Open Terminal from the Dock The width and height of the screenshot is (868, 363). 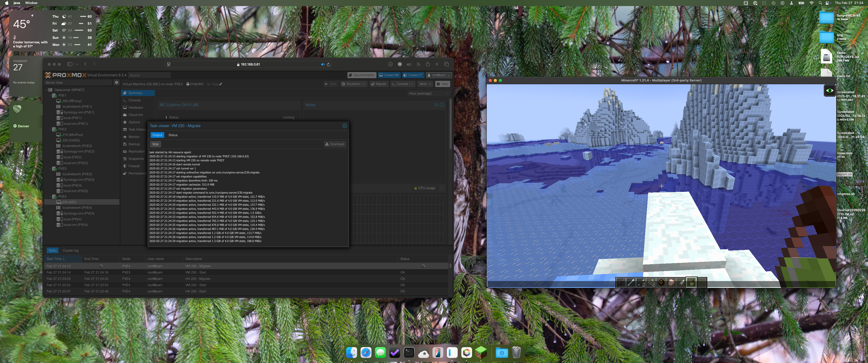pos(409,353)
